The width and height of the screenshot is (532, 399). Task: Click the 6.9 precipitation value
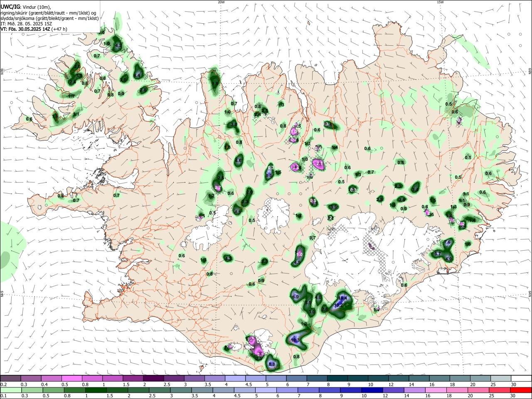click(x=296, y=297)
